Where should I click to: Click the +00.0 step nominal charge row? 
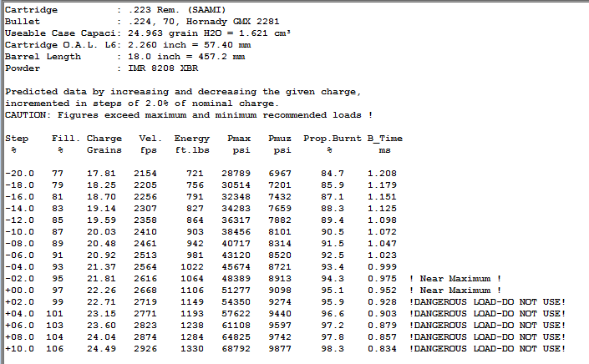[19, 289]
